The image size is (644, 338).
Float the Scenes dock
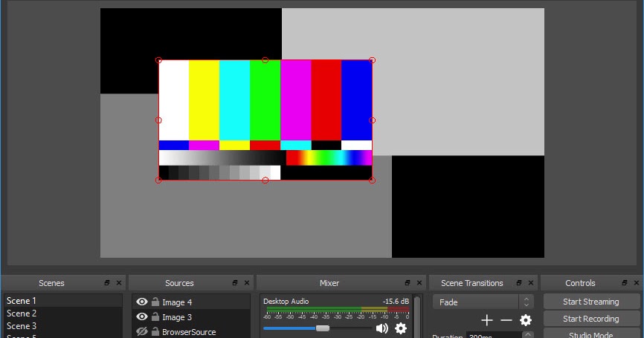tap(107, 282)
